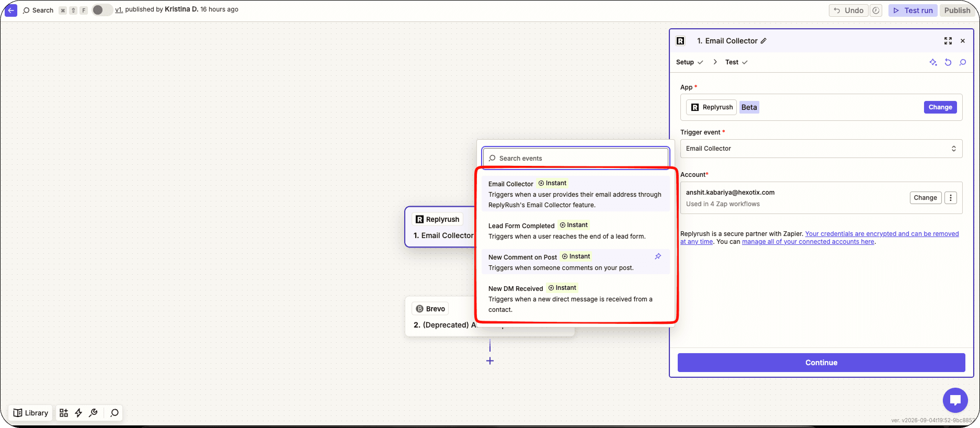This screenshot has height=428, width=980.
Task: Click the Continue button
Action: point(821,363)
